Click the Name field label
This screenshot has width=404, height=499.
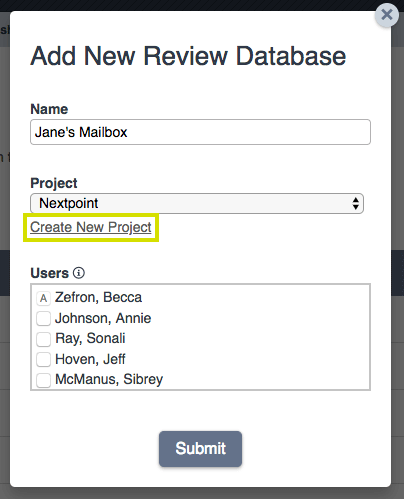49,109
